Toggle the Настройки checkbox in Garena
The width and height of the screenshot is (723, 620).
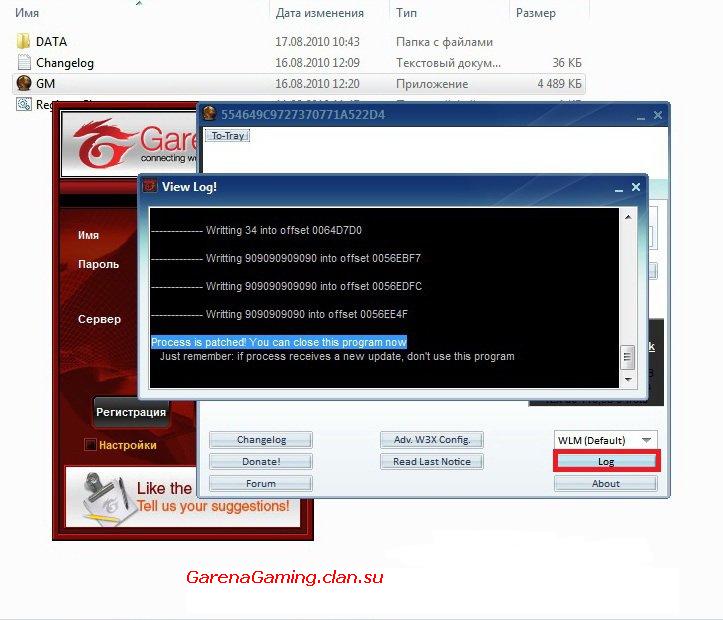click(90, 445)
